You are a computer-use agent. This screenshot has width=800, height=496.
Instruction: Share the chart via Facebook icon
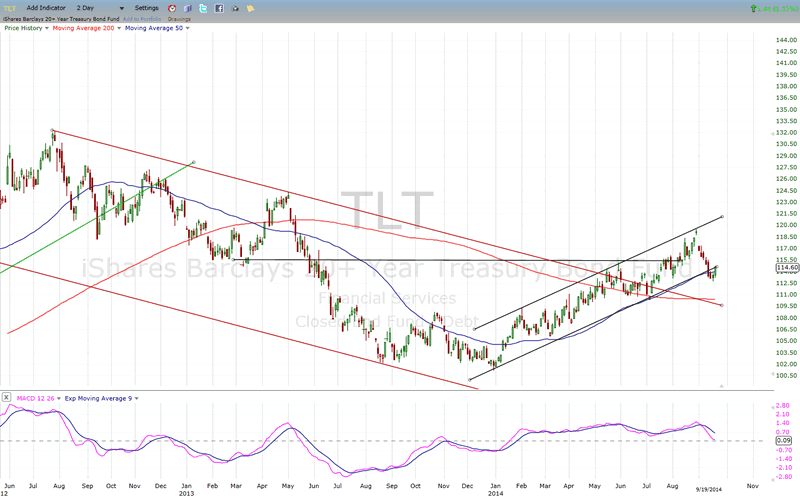pos(217,7)
